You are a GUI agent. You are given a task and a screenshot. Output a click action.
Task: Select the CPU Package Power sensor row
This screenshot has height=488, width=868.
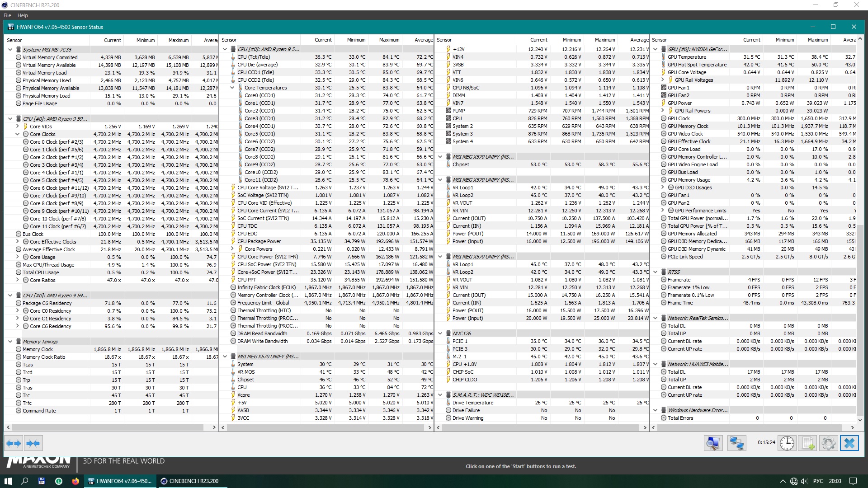pos(259,241)
